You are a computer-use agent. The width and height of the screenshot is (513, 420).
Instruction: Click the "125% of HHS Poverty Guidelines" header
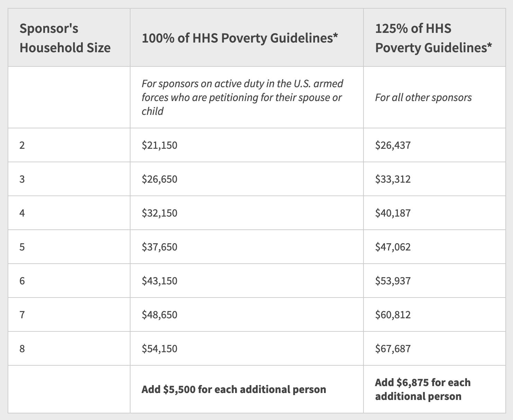[x=433, y=38]
